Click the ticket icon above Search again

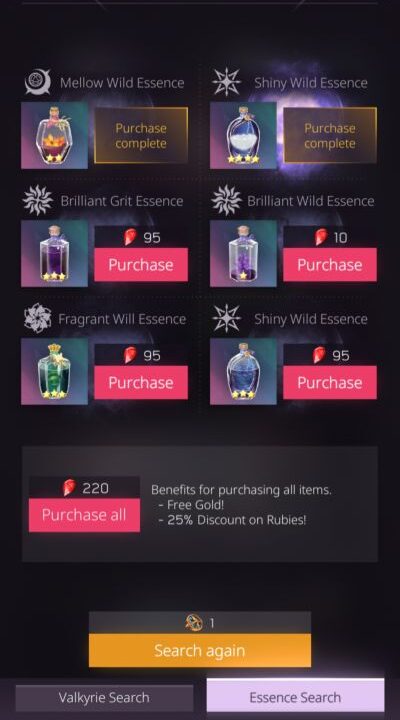coord(194,623)
